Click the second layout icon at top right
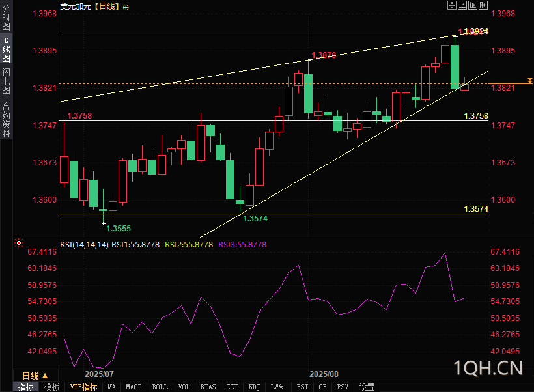The height and width of the screenshot is (392, 534). [462, 5]
